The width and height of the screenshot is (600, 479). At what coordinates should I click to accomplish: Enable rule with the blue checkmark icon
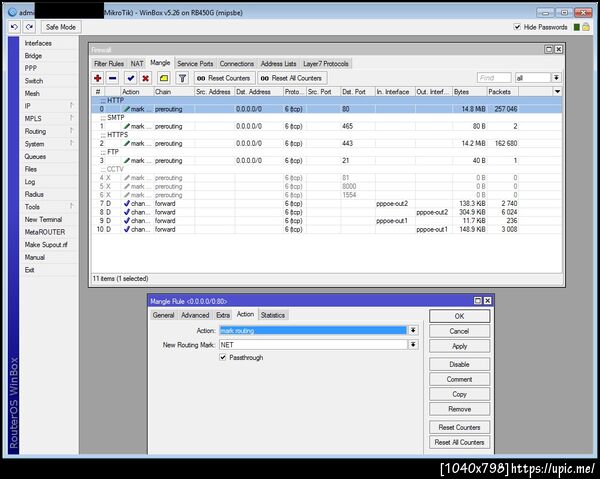(x=130, y=78)
